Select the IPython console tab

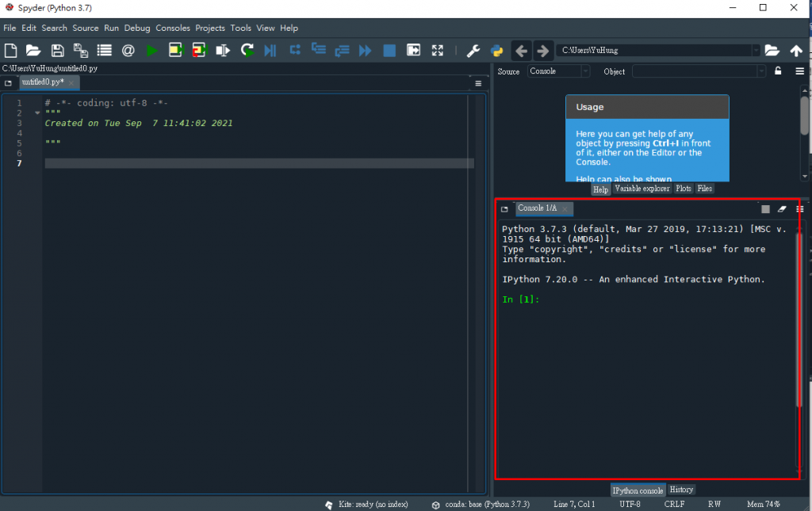638,490
